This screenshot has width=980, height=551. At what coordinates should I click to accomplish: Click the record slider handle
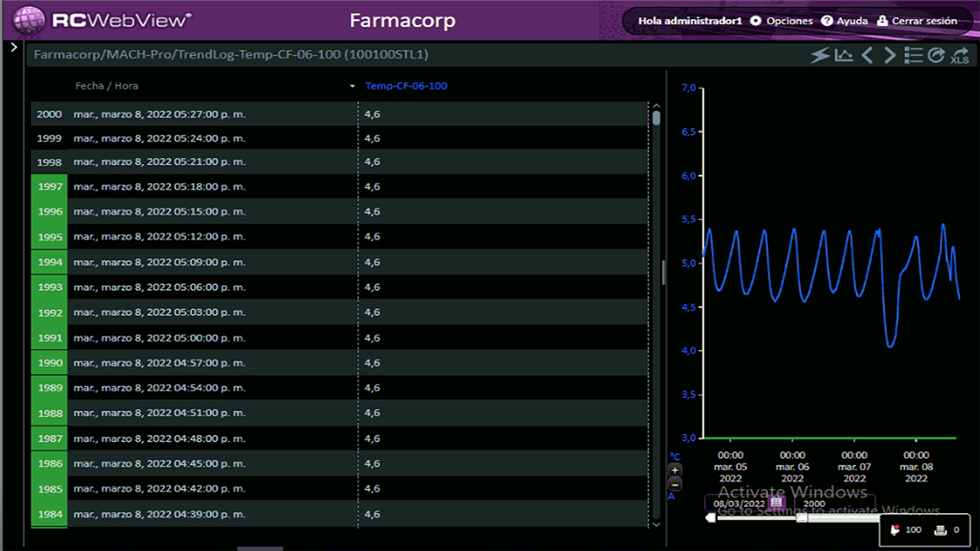(802, 518)
